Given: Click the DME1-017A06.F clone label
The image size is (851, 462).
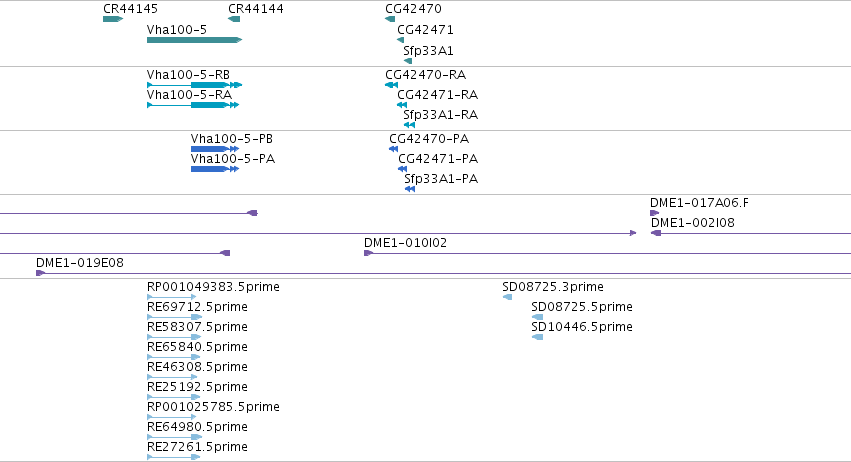Looking at the screenshot, I should pos(699,202).
